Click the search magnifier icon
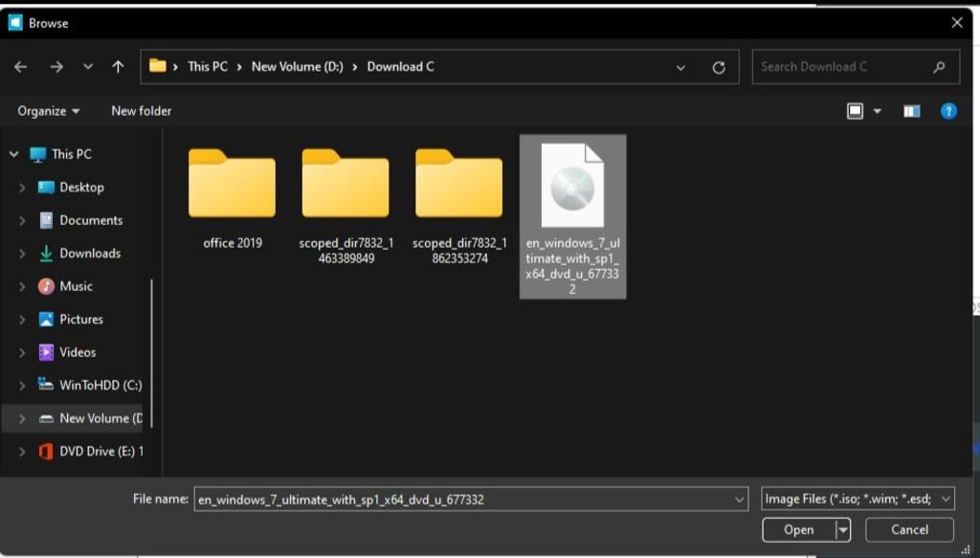980x558 pixels. [x=939, y=67]
